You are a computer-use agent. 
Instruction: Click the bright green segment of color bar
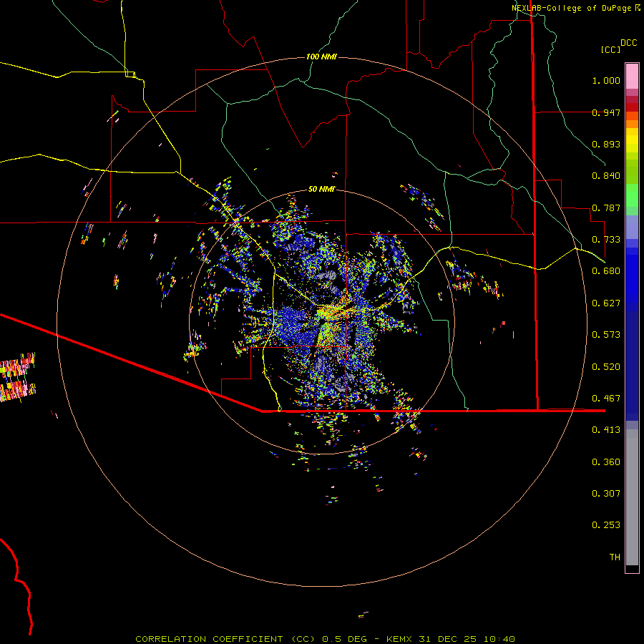[x=632, y=195]
